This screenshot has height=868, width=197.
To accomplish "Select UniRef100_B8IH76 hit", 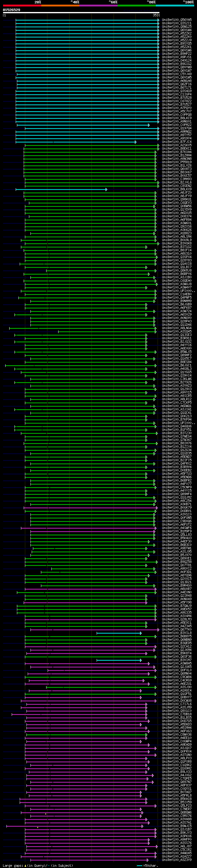I will (177, 443).
